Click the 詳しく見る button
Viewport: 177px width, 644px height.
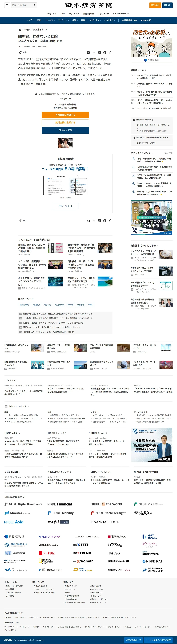[x=65, y=206]
